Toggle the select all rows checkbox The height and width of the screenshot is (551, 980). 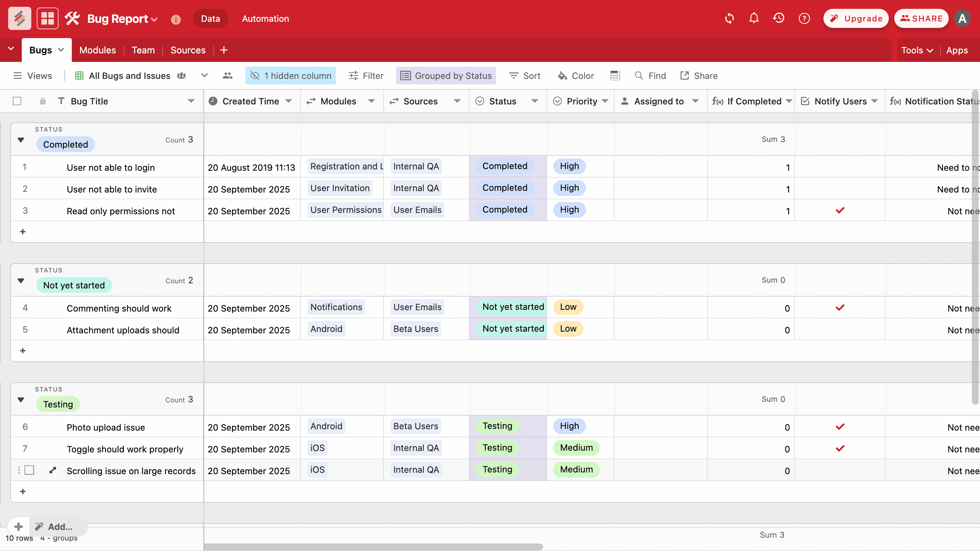click(17, 101)
